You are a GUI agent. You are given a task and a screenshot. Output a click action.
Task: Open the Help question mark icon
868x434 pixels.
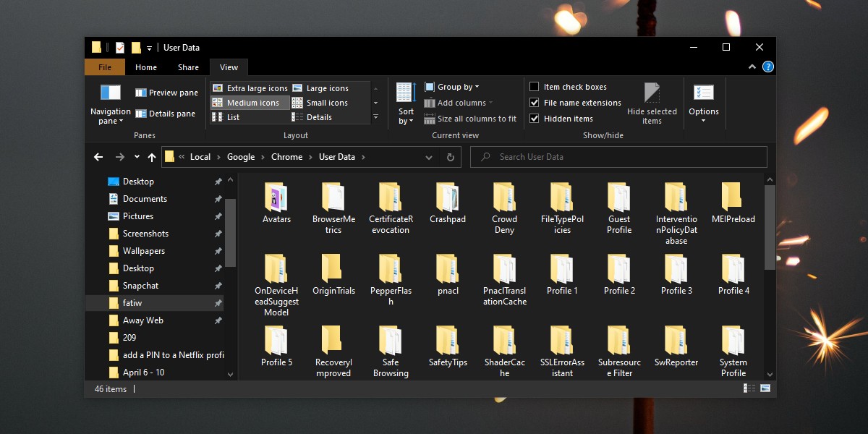pos(768,67)
